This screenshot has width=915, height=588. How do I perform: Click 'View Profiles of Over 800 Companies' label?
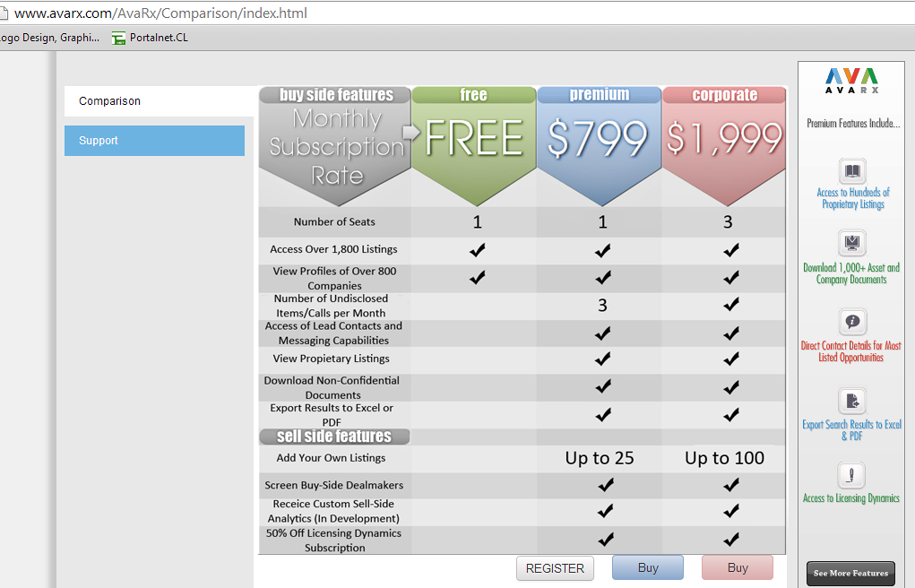[x=334, y=278]
